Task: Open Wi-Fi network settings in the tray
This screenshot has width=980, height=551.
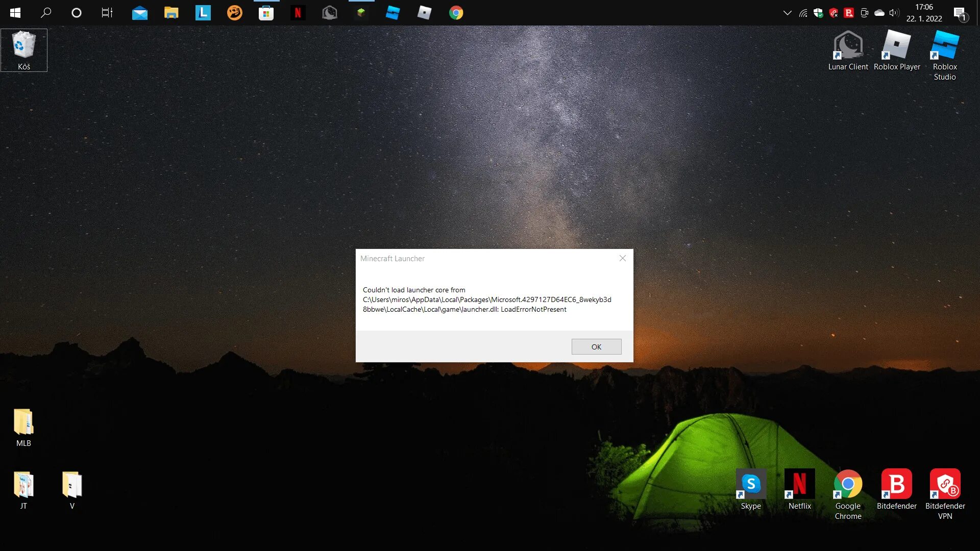Action: coord(803,13)
